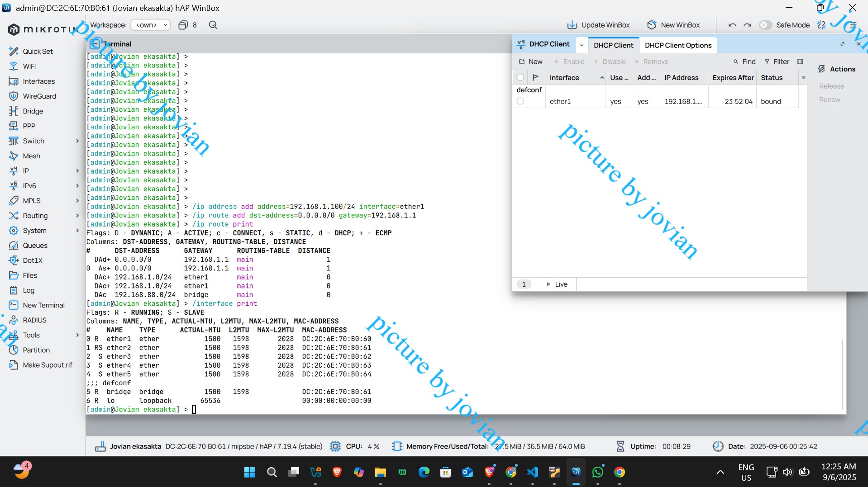868x487 pixels.
Task: Click the WinBox multi-window icon near Safe Mode
Action: 821,25
